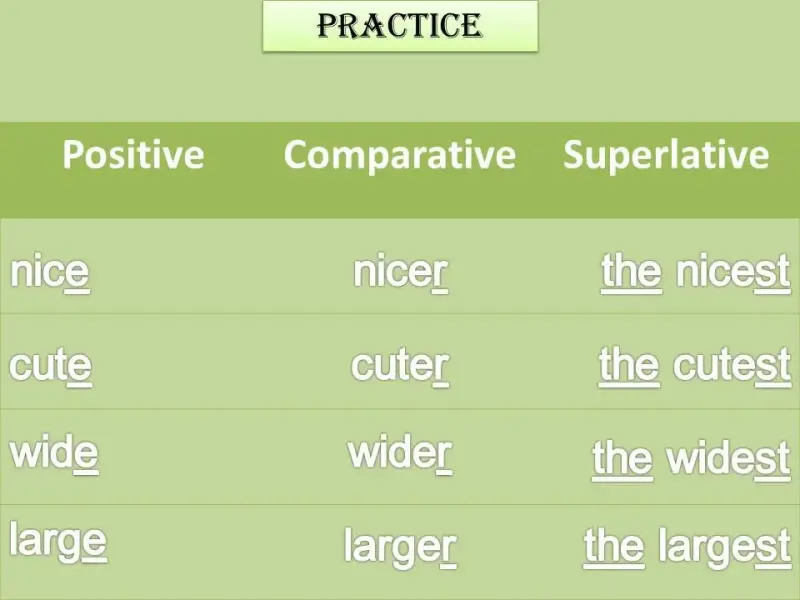Click underlined "the" before widest

coord(622,460)
